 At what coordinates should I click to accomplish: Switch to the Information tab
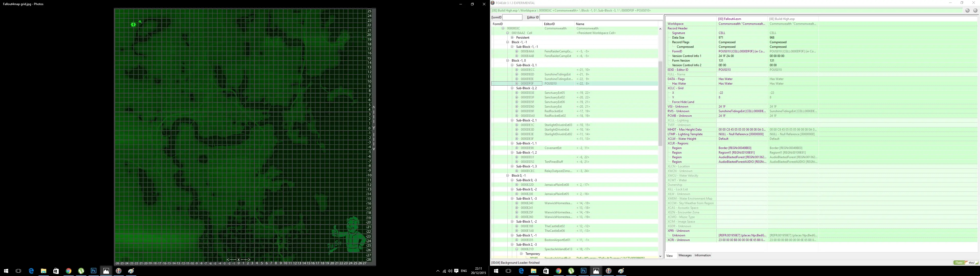[x=702, y=255]
